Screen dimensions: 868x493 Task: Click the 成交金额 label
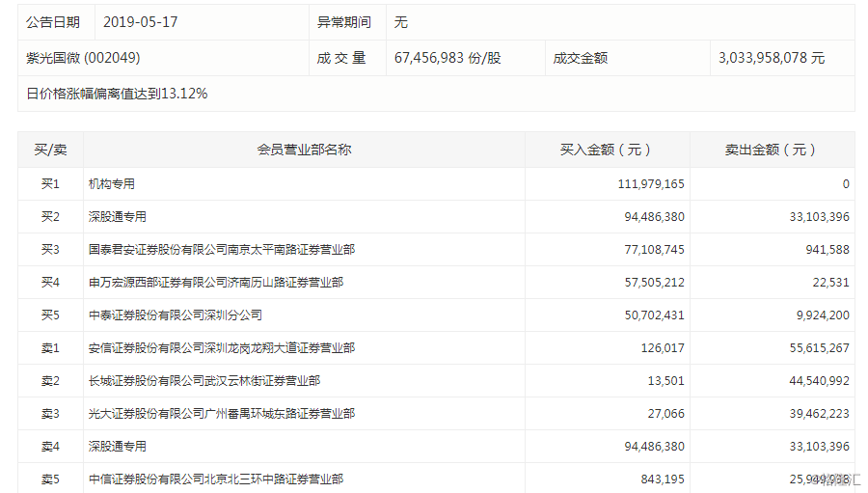click(x=581, y=58)
